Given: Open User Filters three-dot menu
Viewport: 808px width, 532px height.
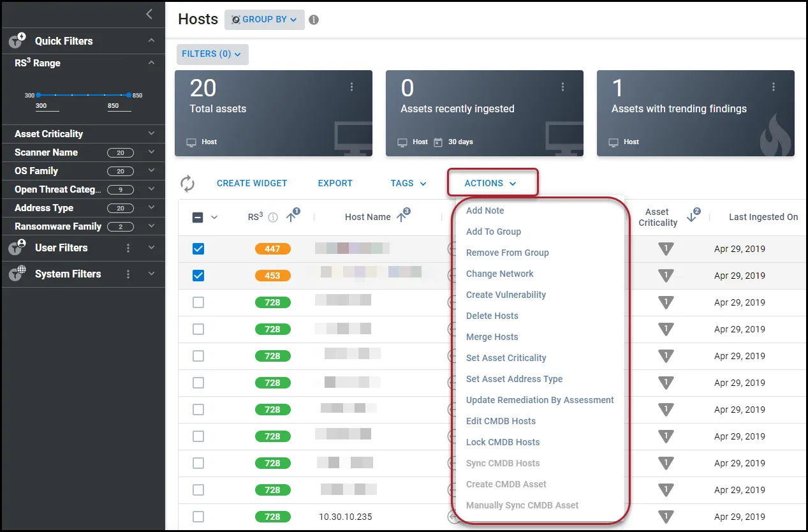Looking at the screenshot, I should 128,248.
